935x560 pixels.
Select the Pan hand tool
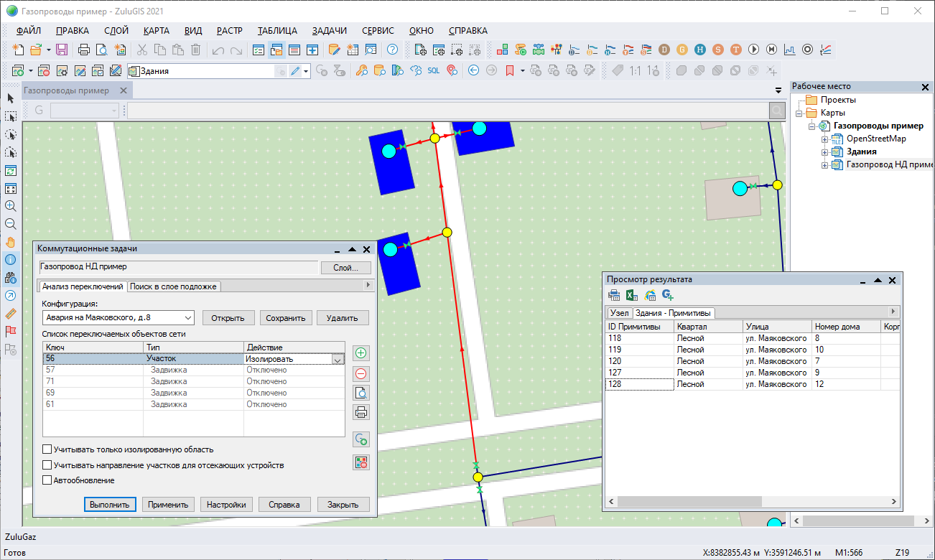click(11, 241)
